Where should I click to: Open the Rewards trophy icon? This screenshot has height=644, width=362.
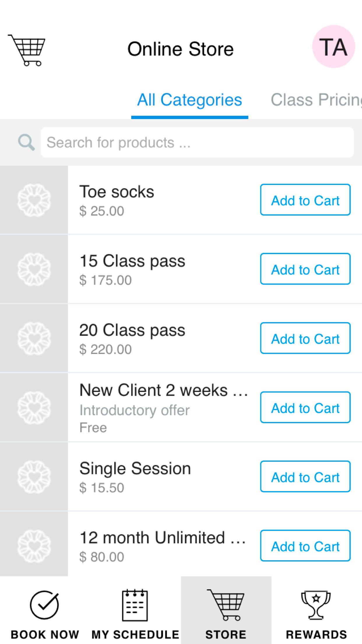(x=316, y=605)
